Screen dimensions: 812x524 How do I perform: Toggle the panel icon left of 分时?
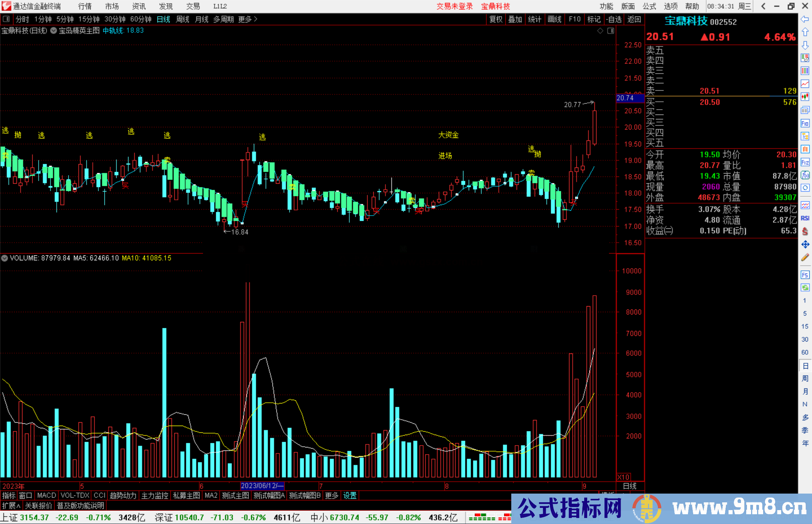point(6,19)
